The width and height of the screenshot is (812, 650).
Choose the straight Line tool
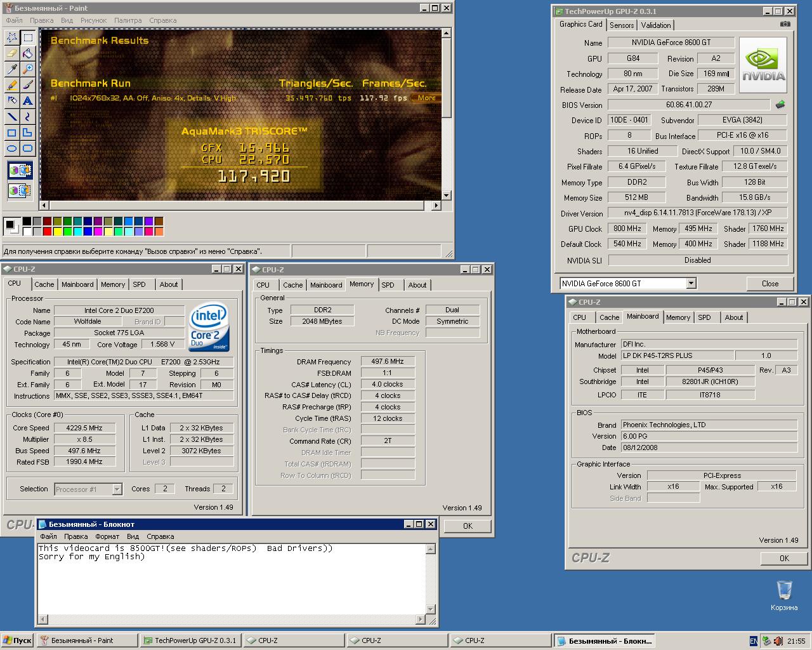[x=12, y=117]
